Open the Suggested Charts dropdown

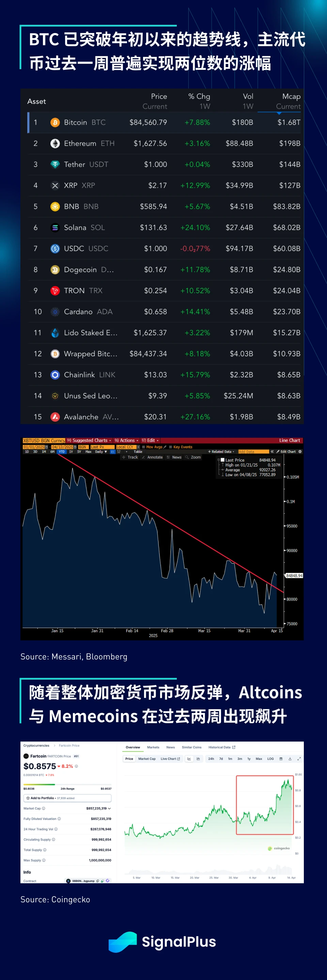[x=90, y=440]
